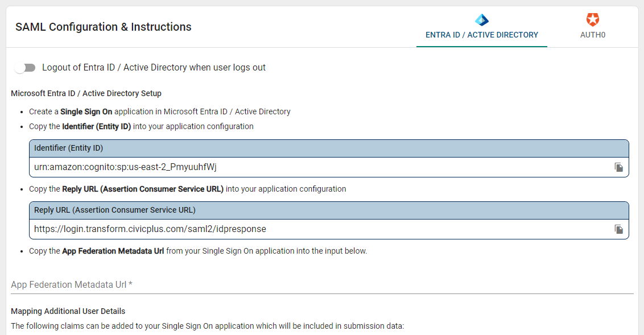Click the 'Copy the Identifier (Entity ID)' instruction bullet
This screenshot has height=335, width=644.
tap(141, 126)
